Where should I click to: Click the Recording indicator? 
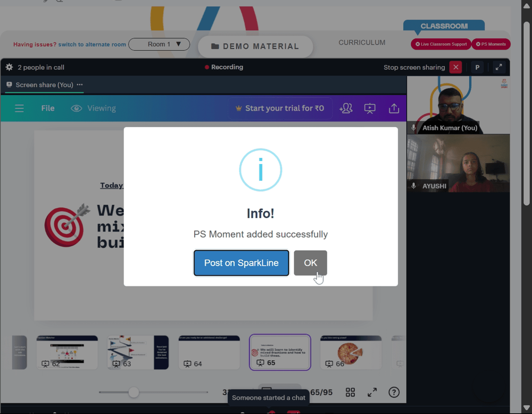(224, 67)
